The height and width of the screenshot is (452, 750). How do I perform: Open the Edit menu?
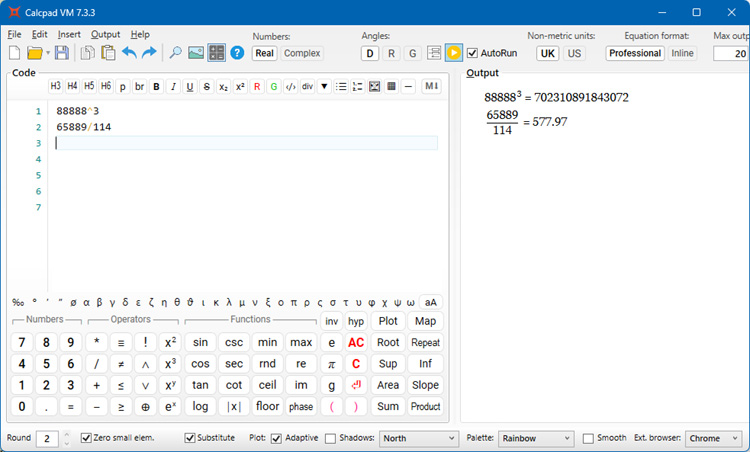39,34
